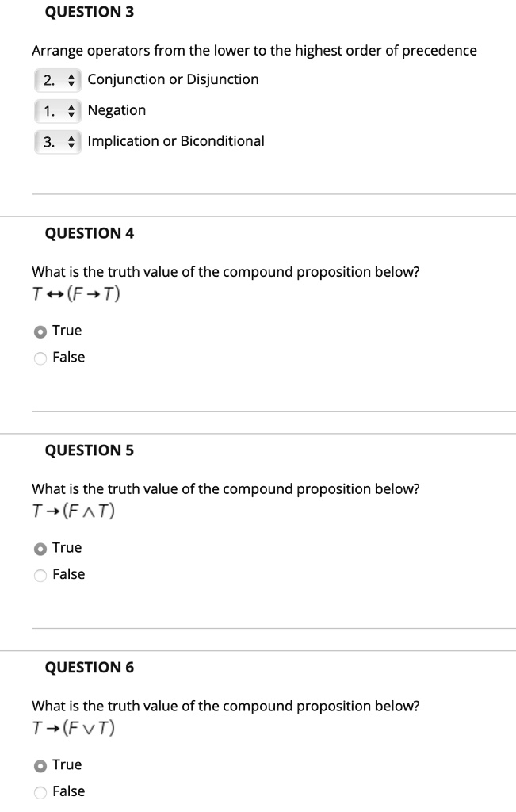Screen dimensions: 516x812
Task: Click the stepper arrows beside Negation
Action: [x=73, y=109]
